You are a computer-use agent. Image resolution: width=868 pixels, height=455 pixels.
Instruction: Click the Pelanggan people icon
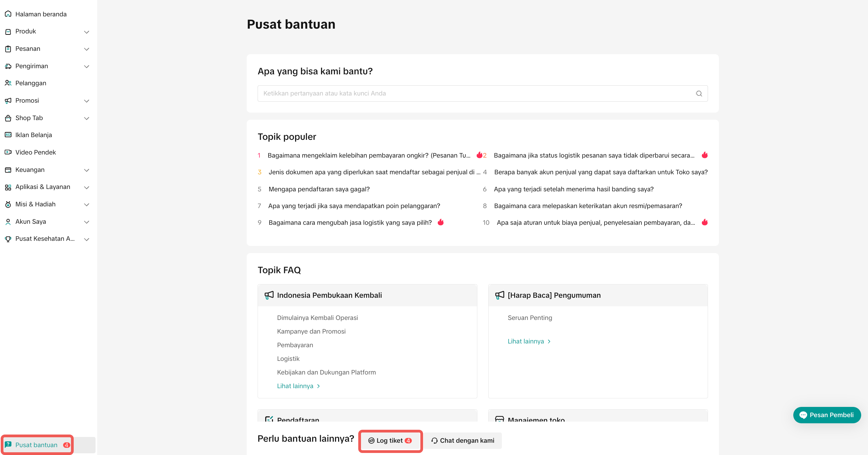[x=8, y=83]
